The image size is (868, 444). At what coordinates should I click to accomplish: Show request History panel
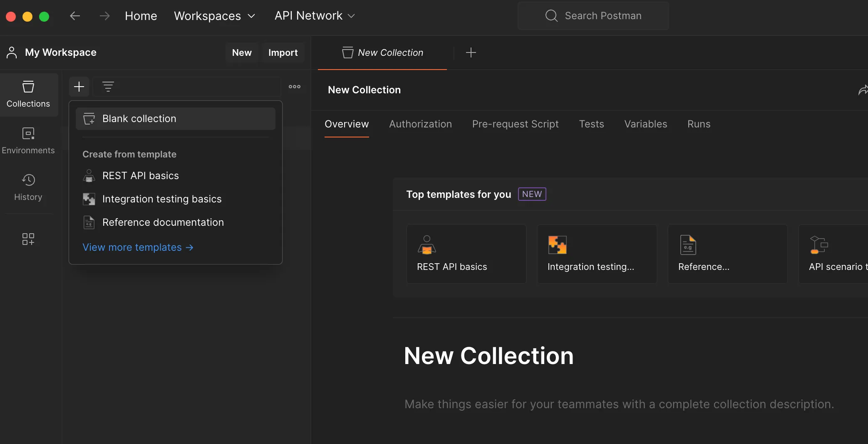pos(28,187)
